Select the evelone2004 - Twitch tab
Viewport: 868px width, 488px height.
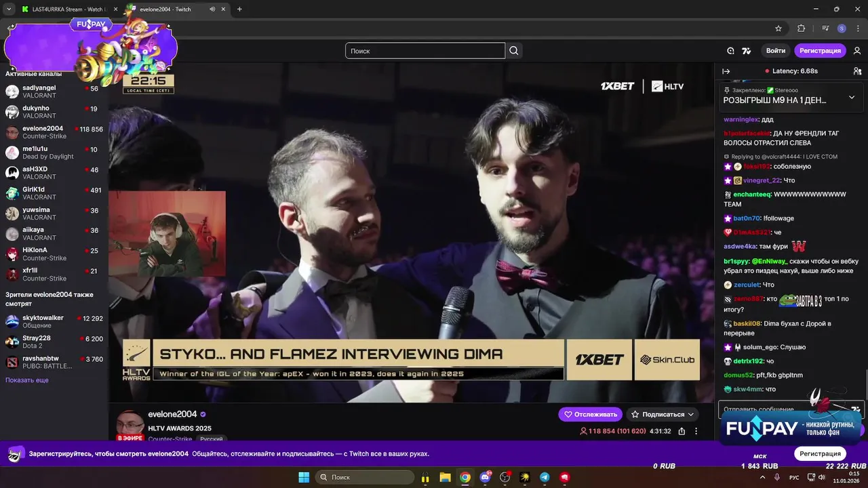[178, 9]
